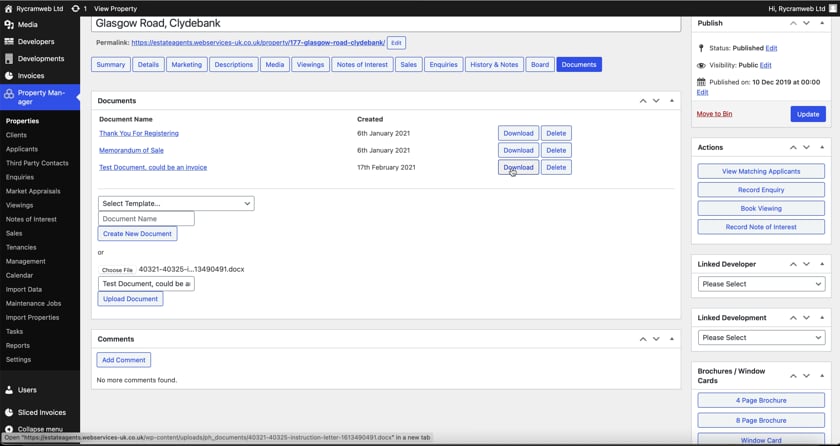This screenshot has width=840, height=446.
Task: Edit the permalink with Edit button
Action: coord(396,43)
